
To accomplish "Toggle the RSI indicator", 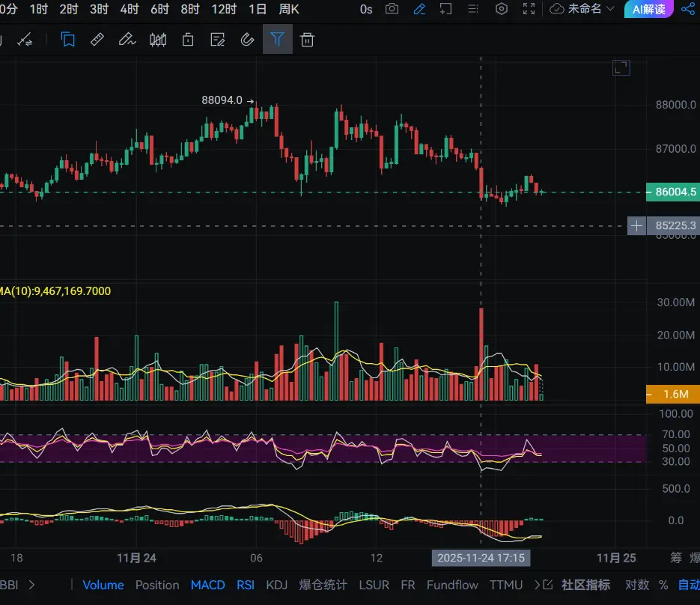I will (246, 585).
